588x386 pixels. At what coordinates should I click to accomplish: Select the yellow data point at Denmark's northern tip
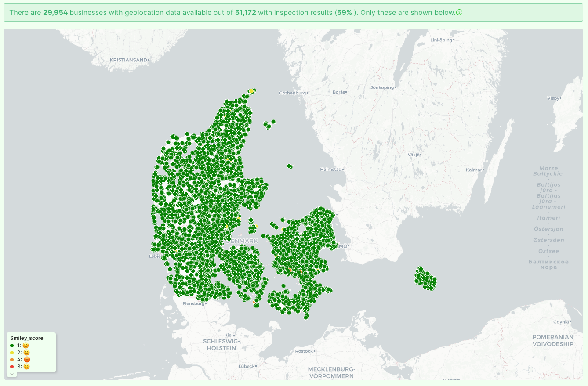(x=251, y=91)
